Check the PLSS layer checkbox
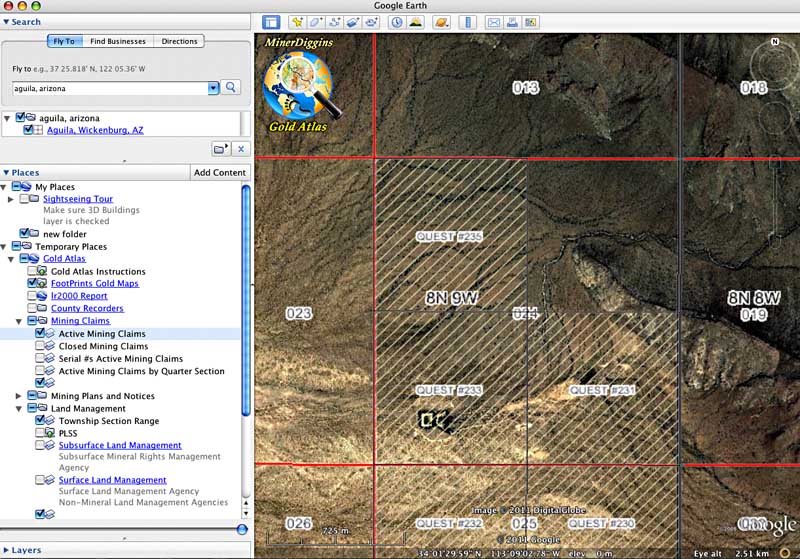800x559 pixels. [x=40, y=433]
